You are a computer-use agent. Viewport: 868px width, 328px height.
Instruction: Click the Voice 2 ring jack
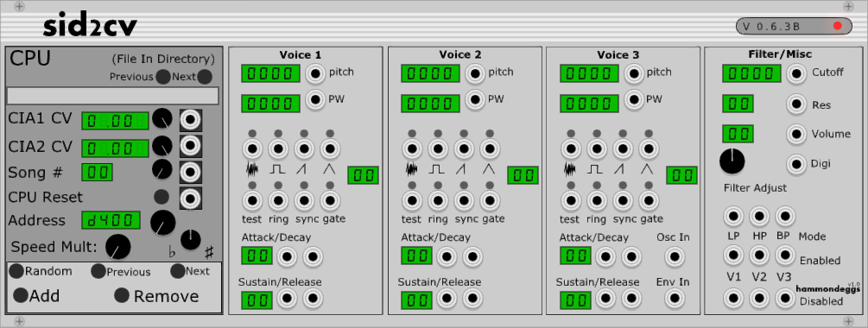[x=437, y=200]
